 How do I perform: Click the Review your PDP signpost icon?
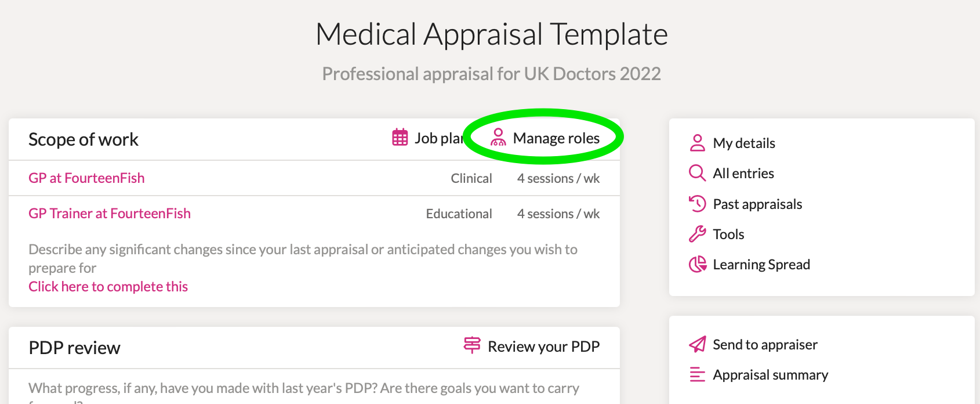[x=472, y=345]
